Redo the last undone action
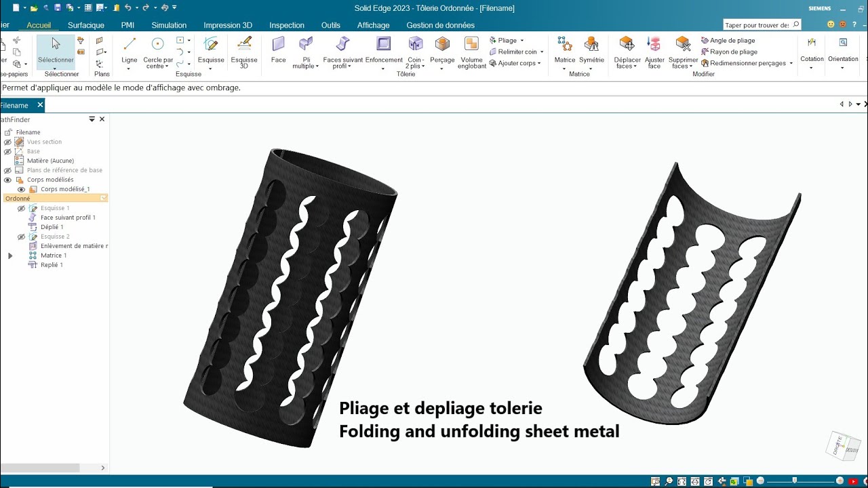The width and height of the screenshot is (868, 488). point(145,7)
